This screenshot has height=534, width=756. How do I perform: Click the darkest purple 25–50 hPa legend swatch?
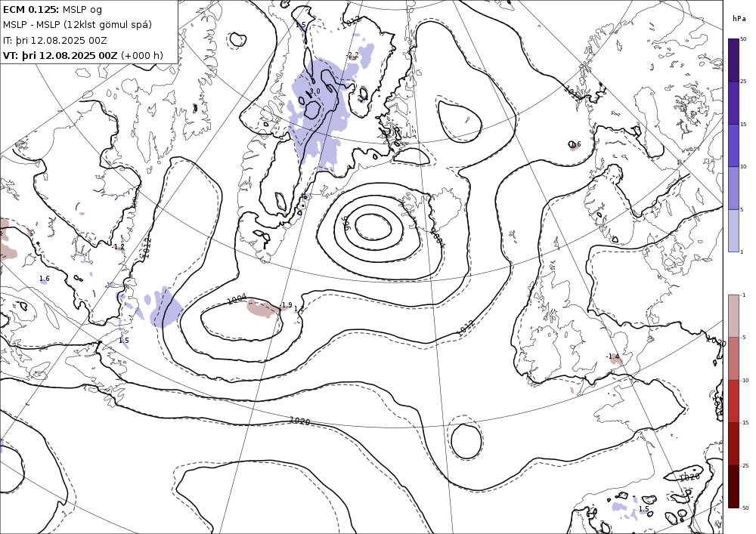733,60
